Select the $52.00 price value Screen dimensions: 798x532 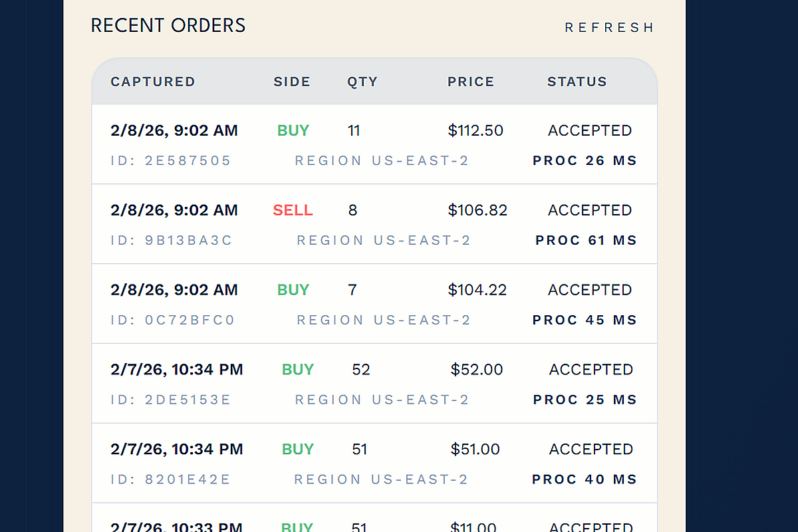coord(477,370)
